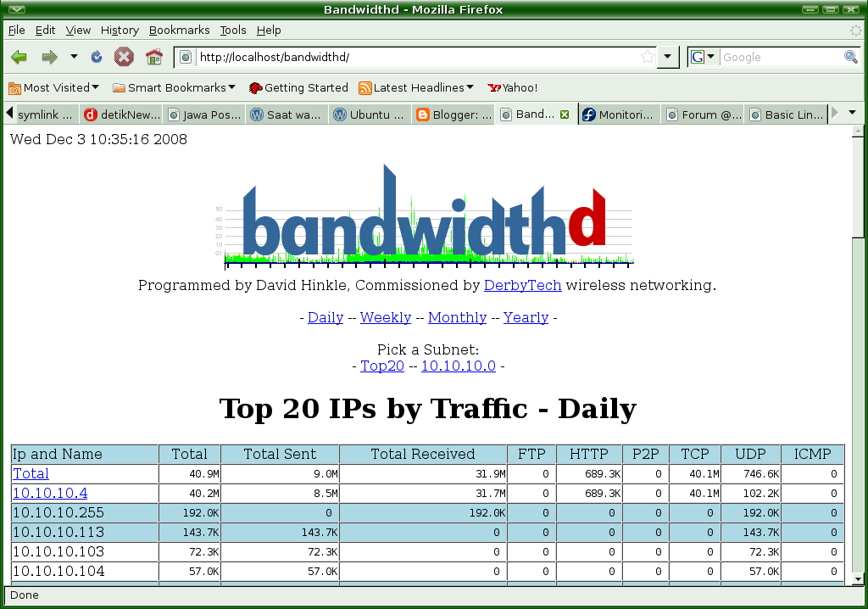
Task: Open Latest Headlines feed
Action: (x=415, y=87)
